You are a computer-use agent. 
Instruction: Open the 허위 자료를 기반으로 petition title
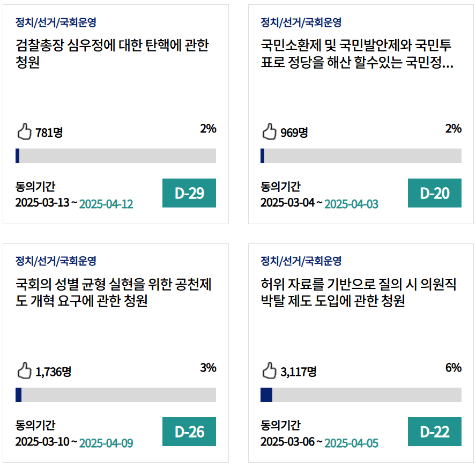(x=358, y=292)
